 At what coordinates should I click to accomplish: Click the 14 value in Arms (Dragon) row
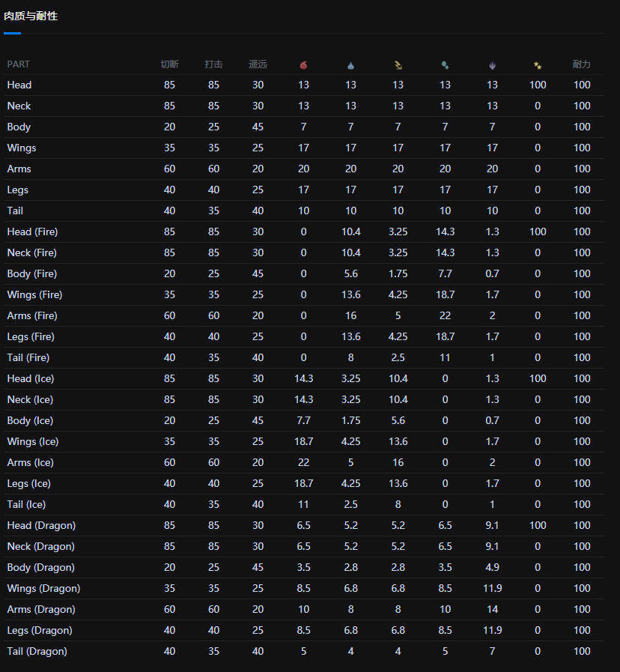click(x=492, y=610)
